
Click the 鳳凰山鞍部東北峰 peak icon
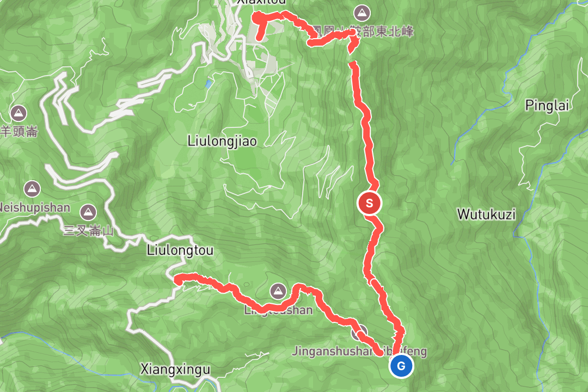(362, 14)
